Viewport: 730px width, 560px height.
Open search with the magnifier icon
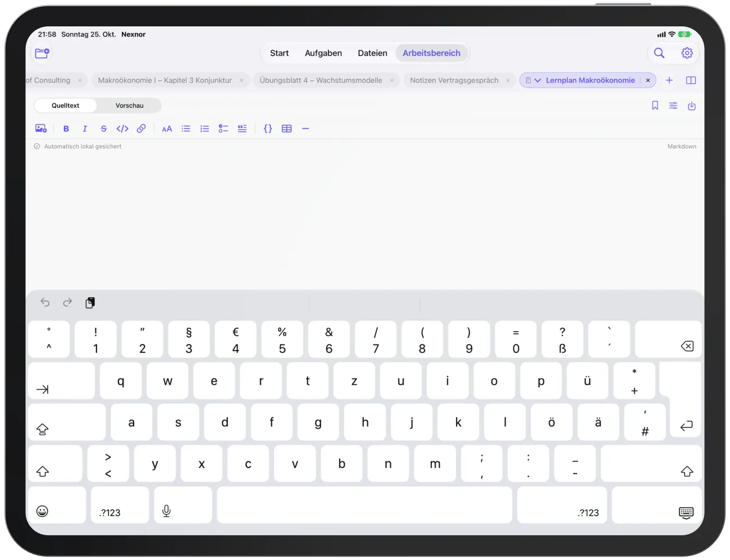659,53
